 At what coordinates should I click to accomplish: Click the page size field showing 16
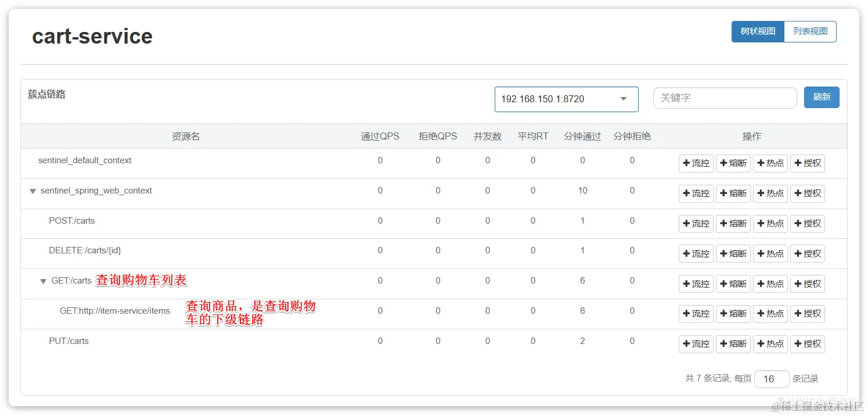click(772, 379)
